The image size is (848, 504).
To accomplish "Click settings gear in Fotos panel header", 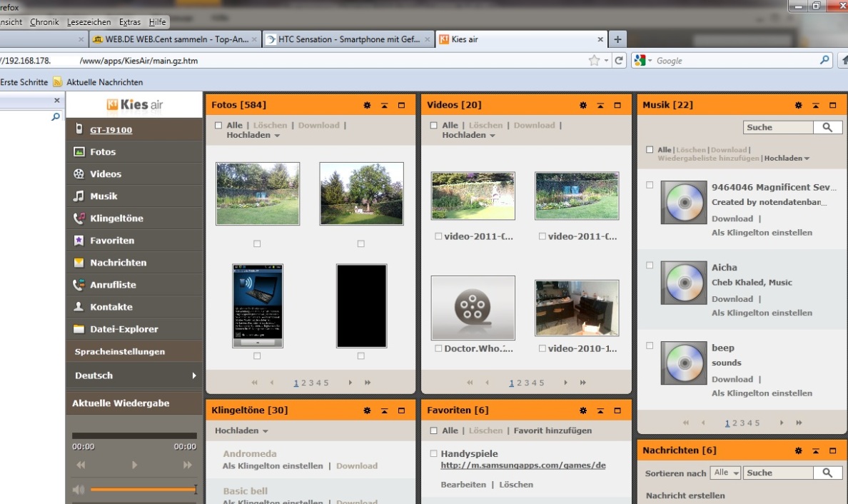I will point(367,106).
